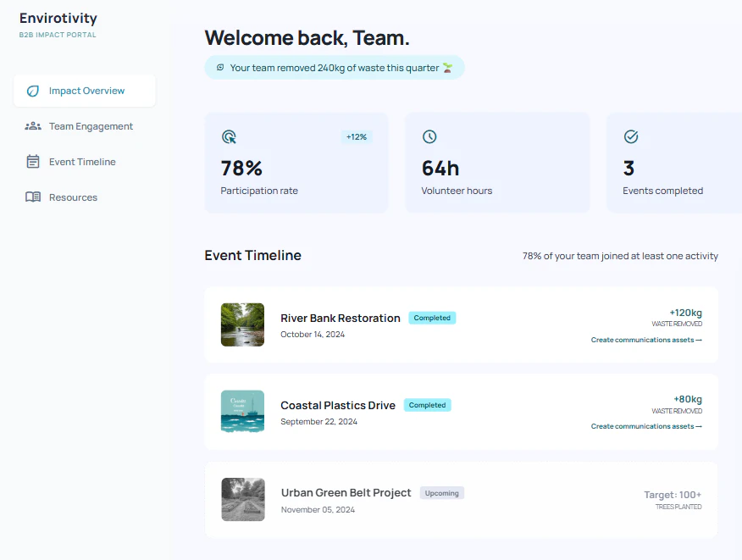This screenshot has width=742, height=560.
Task: Click the +12% badge on Participation card
Action: [357, 136]
